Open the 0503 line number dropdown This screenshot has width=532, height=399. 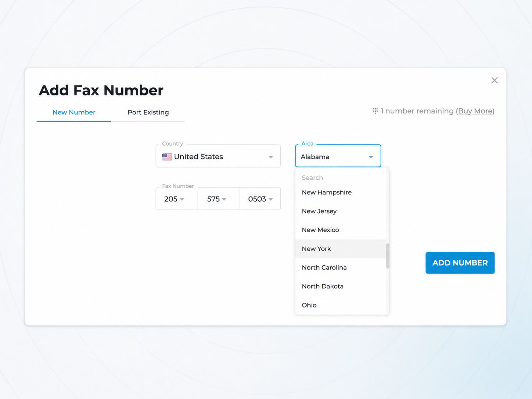click(260, 199)
